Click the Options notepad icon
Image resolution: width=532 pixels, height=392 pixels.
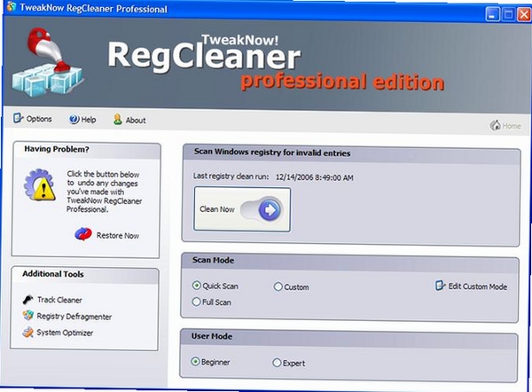[18, 119]
